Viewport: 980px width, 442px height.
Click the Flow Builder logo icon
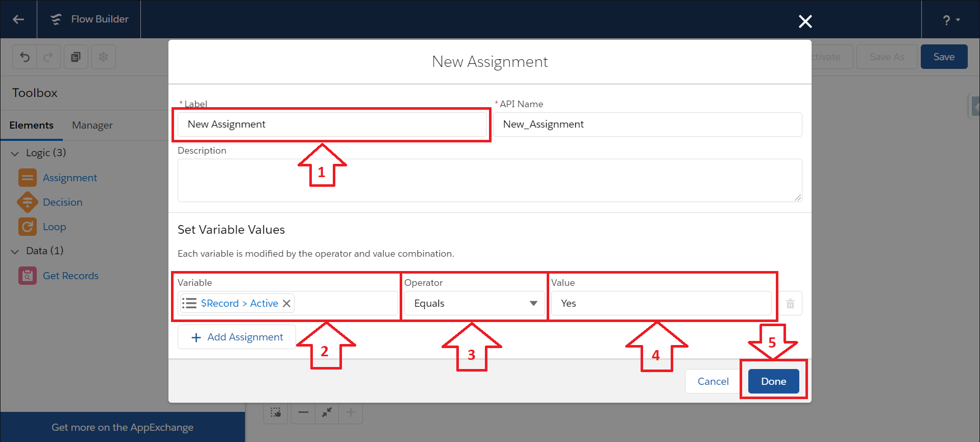point(56,19)
